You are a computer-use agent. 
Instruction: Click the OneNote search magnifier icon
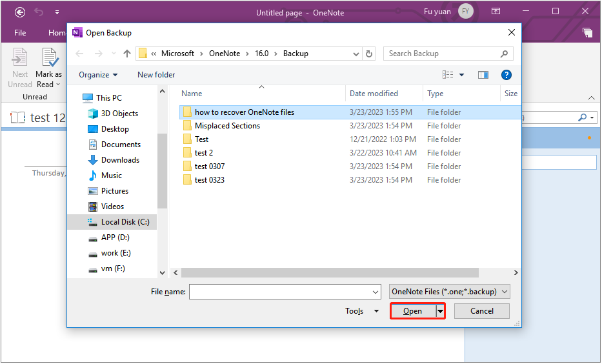583,117
